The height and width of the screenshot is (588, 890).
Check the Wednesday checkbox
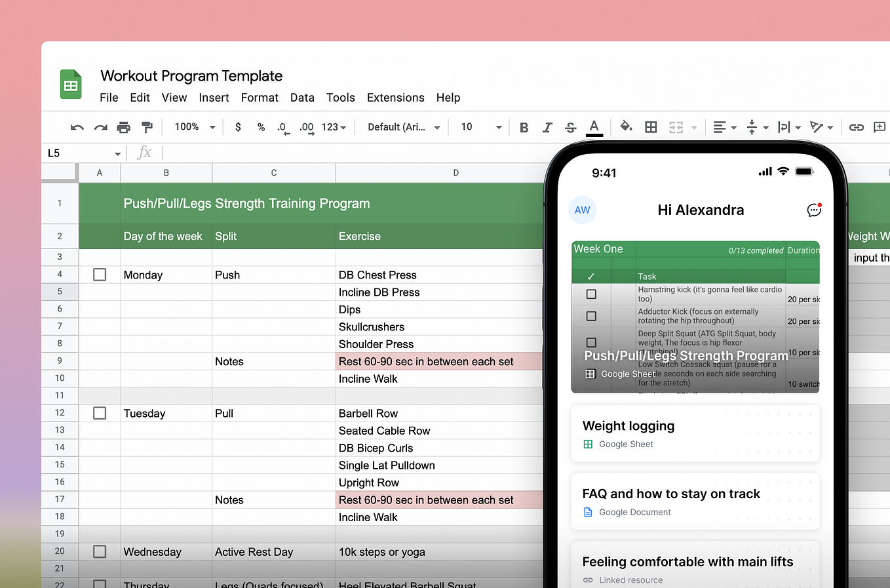coord(100,551)
